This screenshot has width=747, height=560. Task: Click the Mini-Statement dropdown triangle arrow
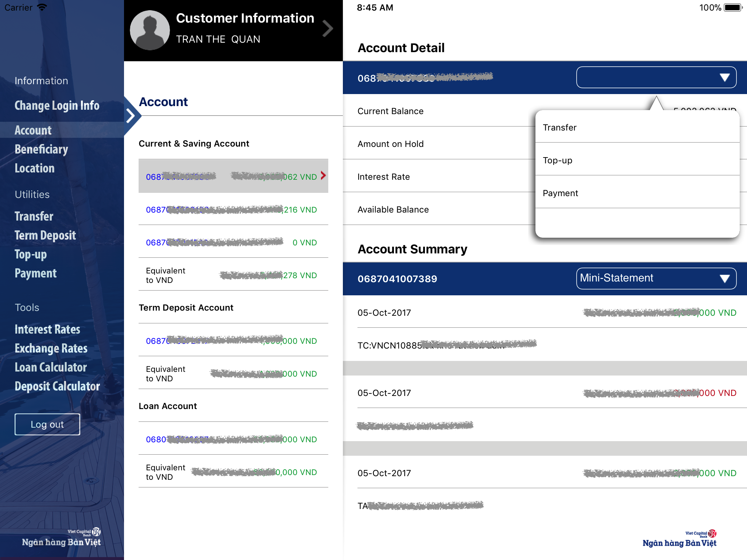pos(724,279)
